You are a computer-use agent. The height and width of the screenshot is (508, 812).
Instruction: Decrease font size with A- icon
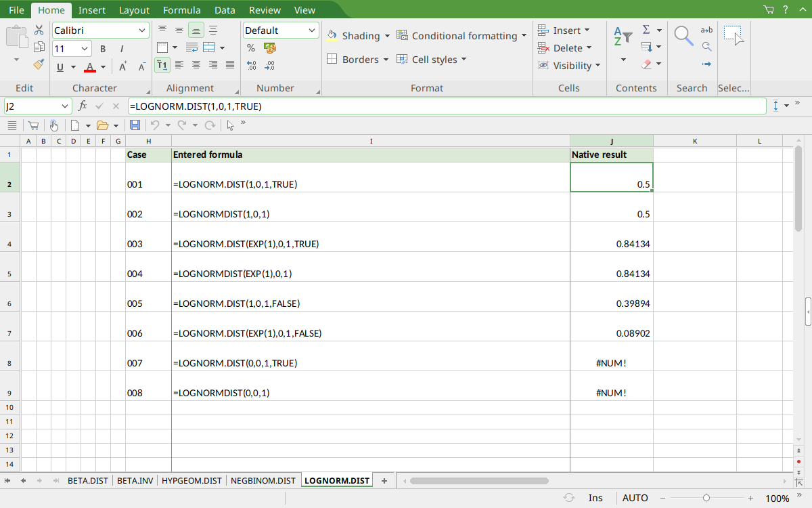click(142, 66)
